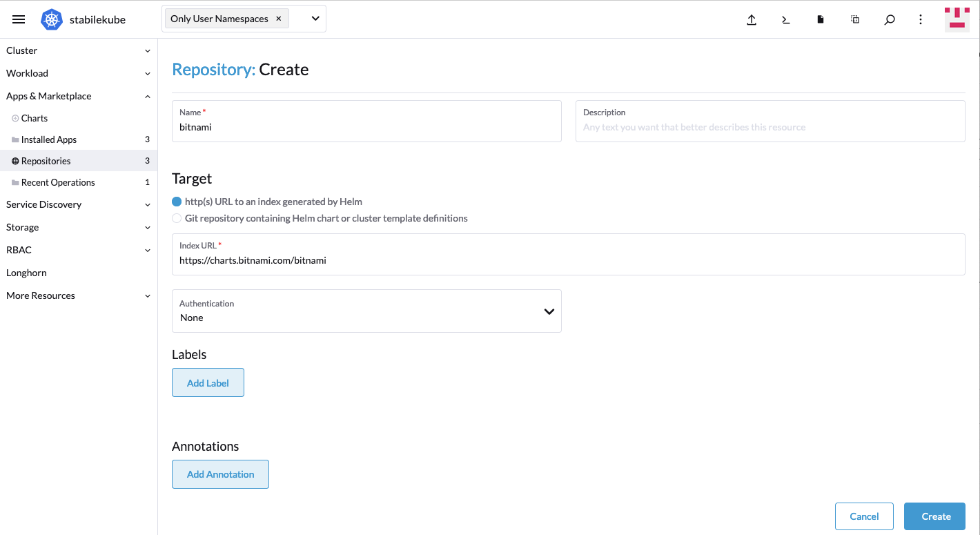
Task: Click the Installed Apps folder icon
Action: tap(15, 140)
